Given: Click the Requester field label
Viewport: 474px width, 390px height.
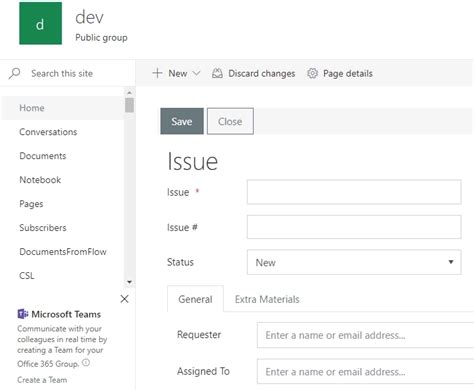Looking at the screenshot, I should pyautogui.click(x=199, y=335).
